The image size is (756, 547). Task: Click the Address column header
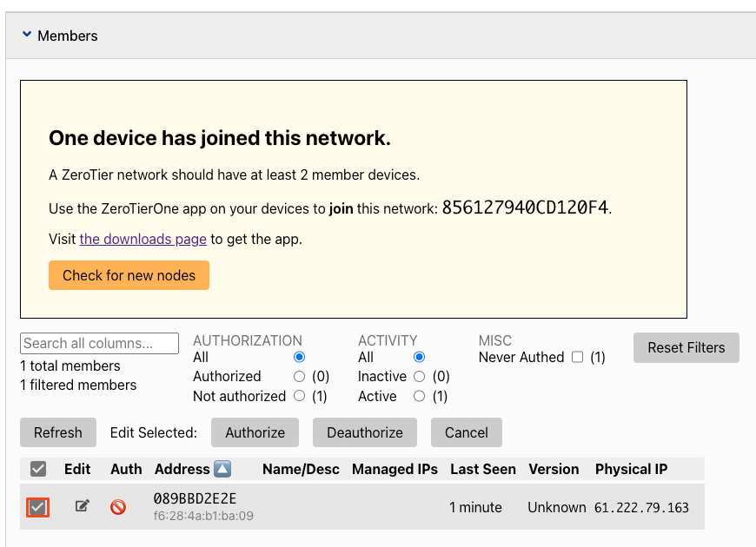tap(182, 469)
